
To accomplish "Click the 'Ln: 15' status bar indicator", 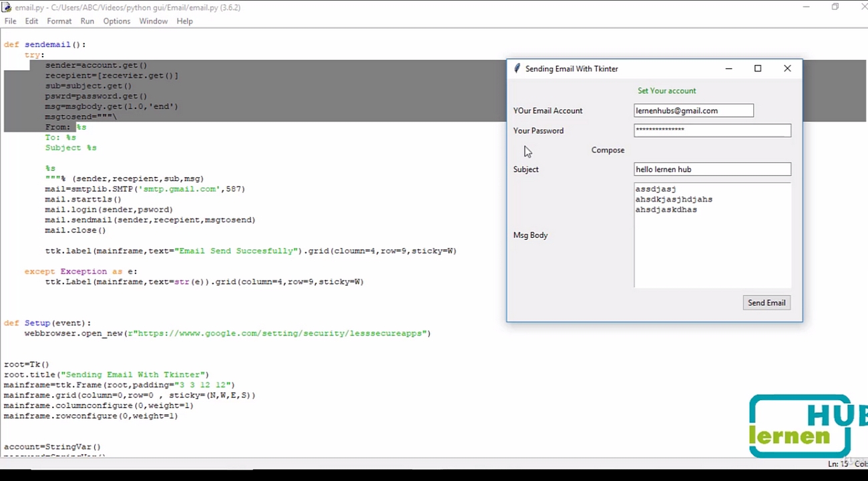I will (837, 464).
